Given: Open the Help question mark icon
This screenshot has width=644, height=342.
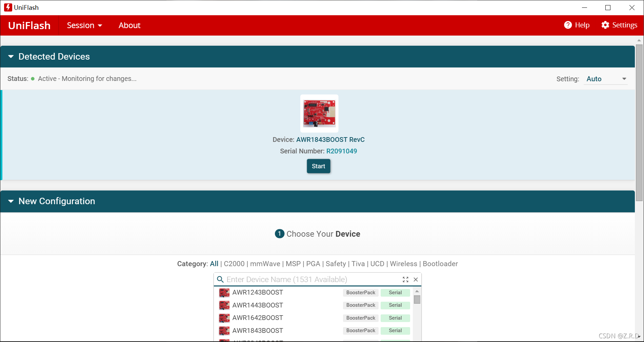Looking at the screenshot, I should point(568,25).
